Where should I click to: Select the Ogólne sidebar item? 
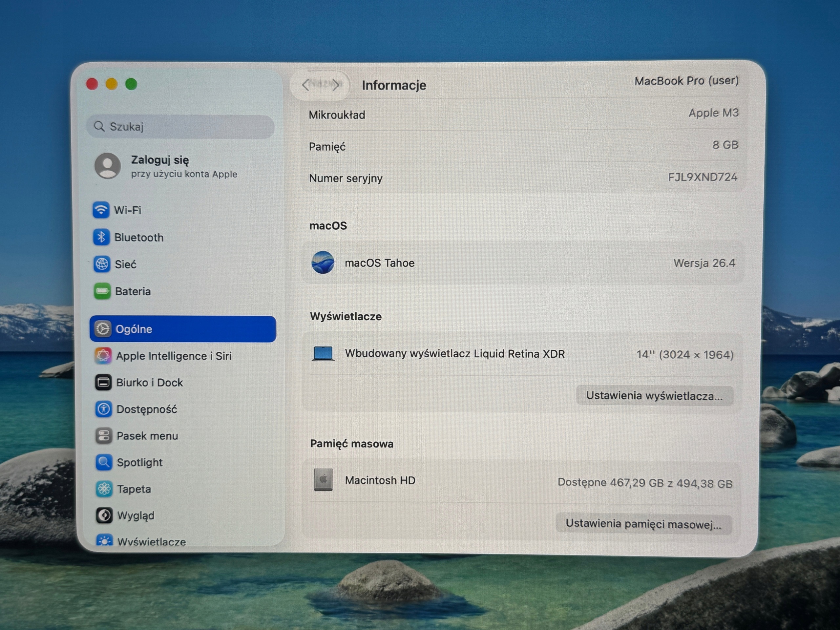tap(183, 329)
